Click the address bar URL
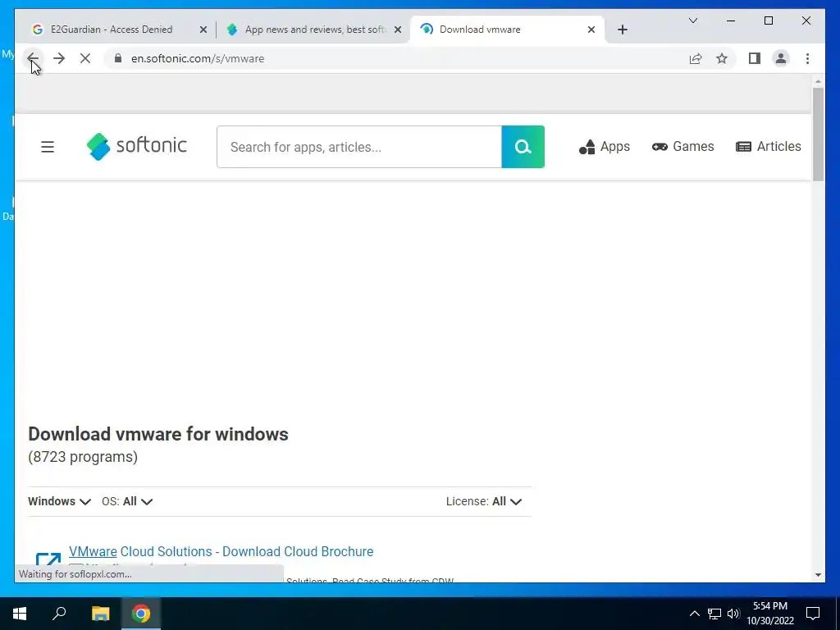This screenshot has width=840, height=630. [198, 58]
